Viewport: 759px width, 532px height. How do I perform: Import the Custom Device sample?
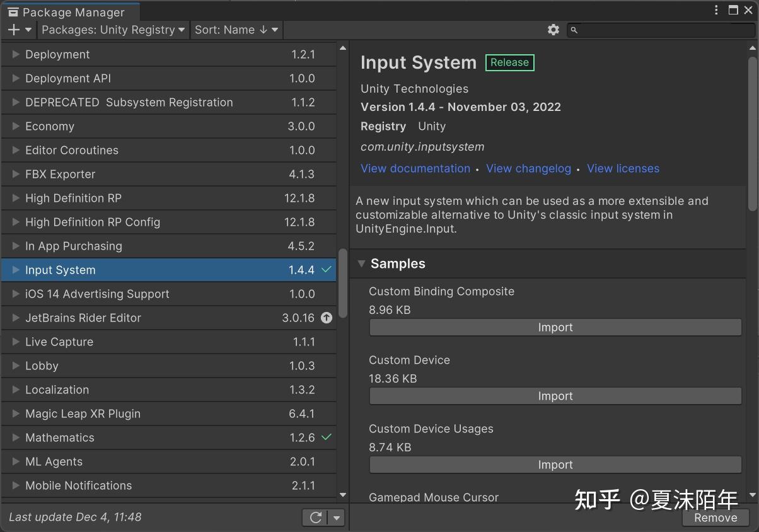click(555, 396)
